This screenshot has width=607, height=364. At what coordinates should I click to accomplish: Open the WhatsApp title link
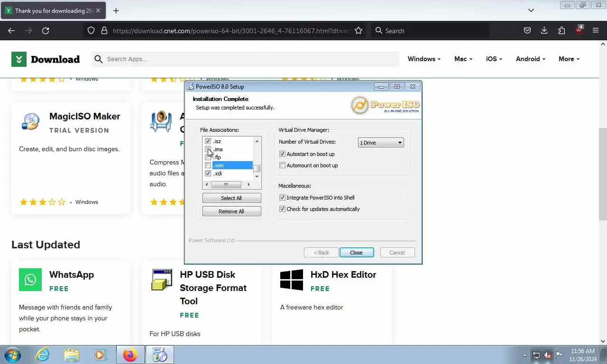(72, 274)
